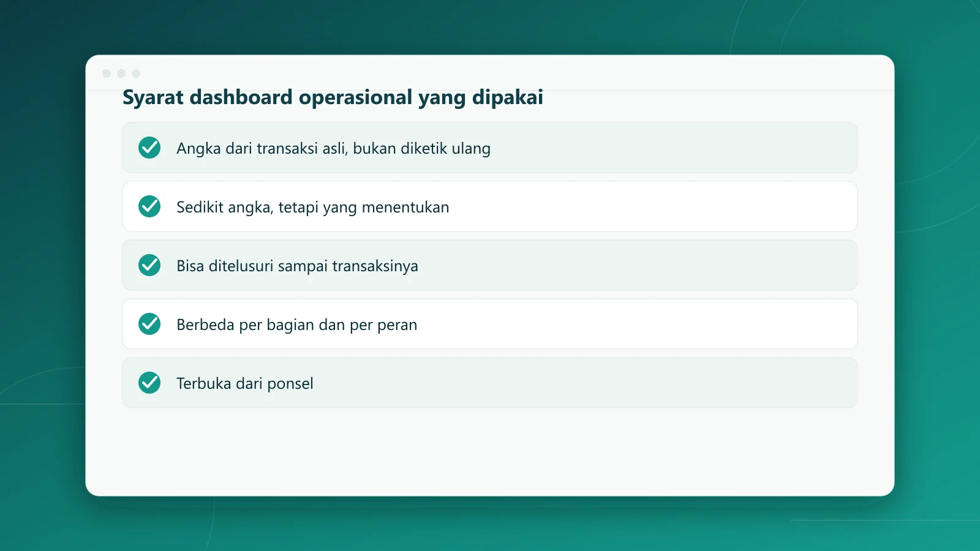
Task: Select text 'Berbeda per bagian dan per peran'
Action: coord(296,325)
